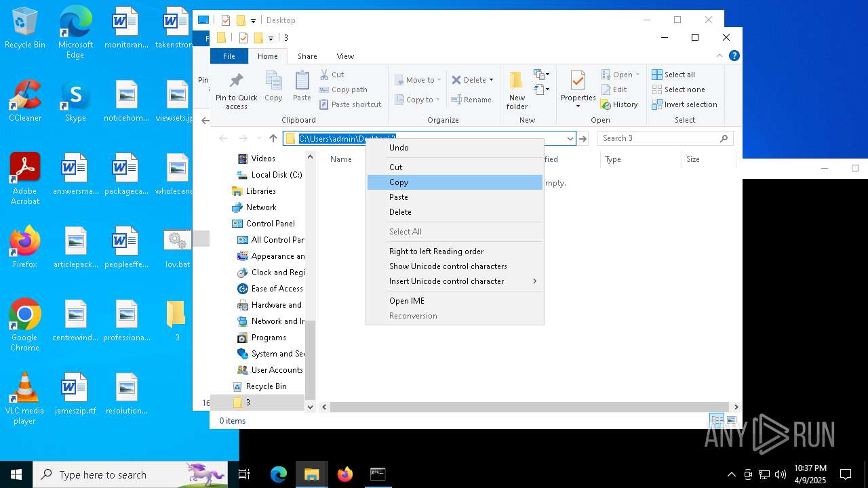Viewport: 868px width, 488px height.
Task: Toggle Right to left Reading order
Action: [x=455, y=251]
